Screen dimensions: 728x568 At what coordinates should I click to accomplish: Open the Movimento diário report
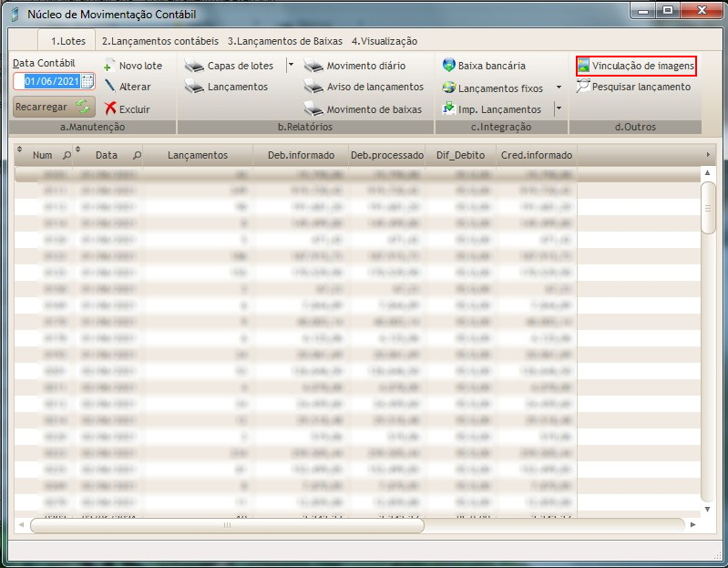point(313,66)
